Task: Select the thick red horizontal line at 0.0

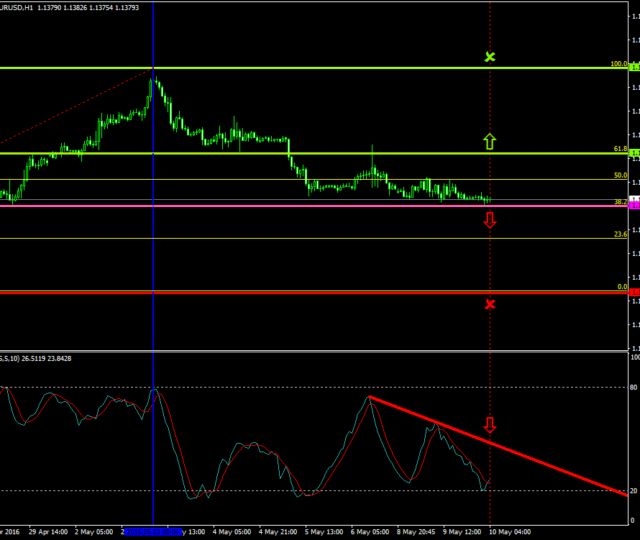Action: point(300,292)
